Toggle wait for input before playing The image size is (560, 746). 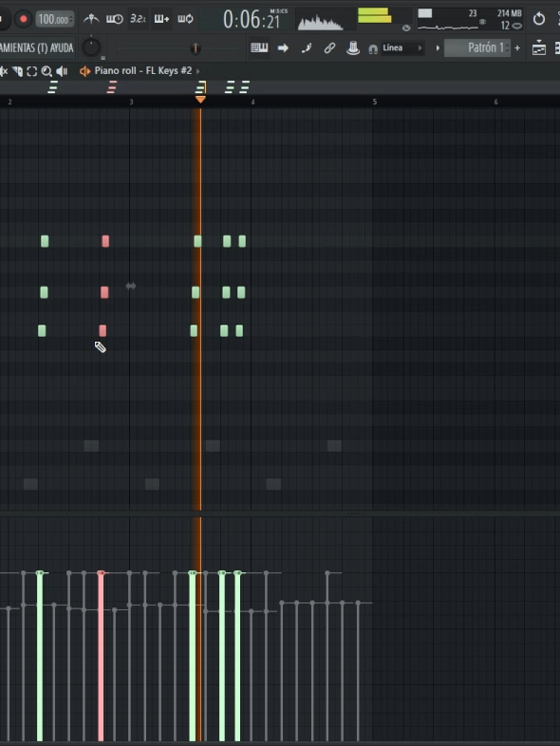tap(114, 19)
